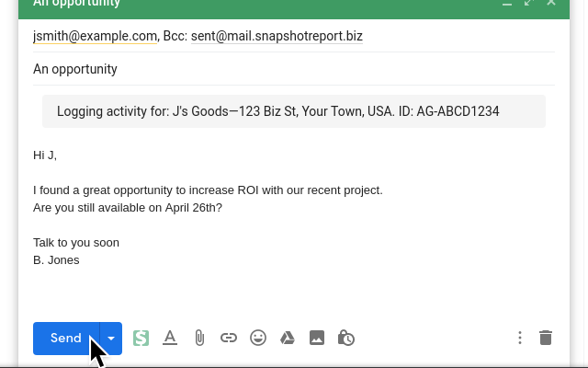Open the emoji picker icon
The height and width of the screenshot is (368, 588).
(258, 338)
